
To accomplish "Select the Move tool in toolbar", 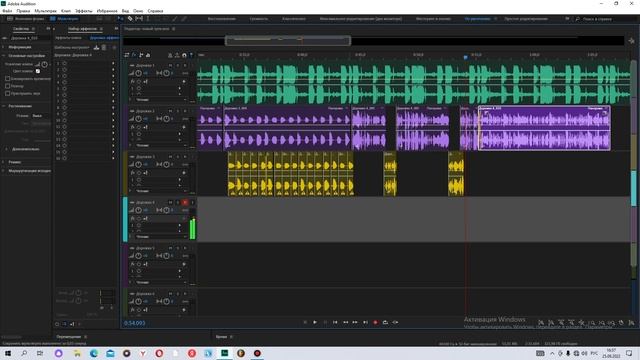I will click(x=121, y=19).
